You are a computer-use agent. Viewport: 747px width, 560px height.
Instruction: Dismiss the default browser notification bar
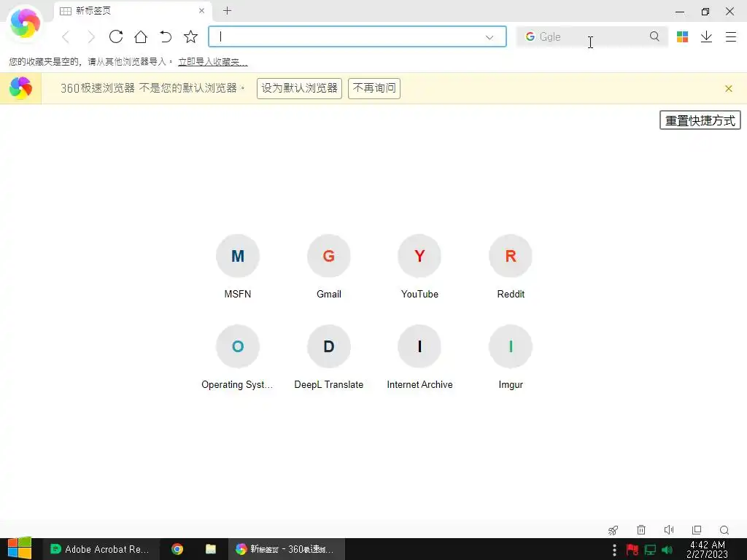click(x=729, y=88)
